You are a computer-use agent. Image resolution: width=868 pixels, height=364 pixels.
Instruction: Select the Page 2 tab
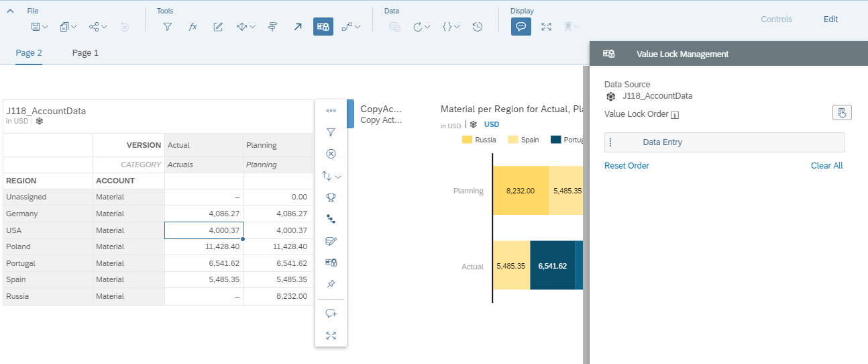click(x=29, y=53)
